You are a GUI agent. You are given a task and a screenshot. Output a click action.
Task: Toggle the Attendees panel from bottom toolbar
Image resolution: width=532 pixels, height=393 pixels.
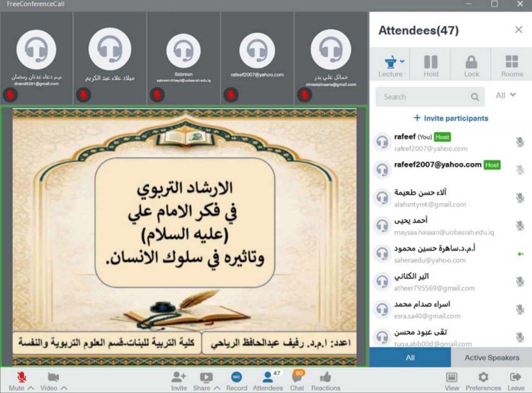coord(268,378)
